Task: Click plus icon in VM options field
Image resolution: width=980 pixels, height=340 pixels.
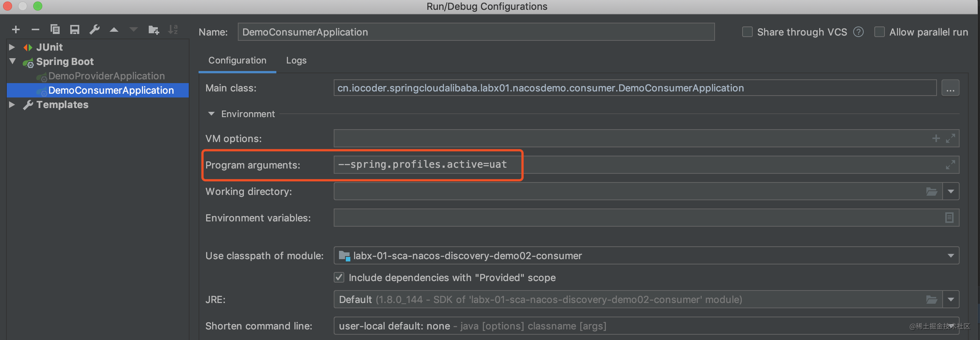Action: pyautogui.click(x=936, y=138)
